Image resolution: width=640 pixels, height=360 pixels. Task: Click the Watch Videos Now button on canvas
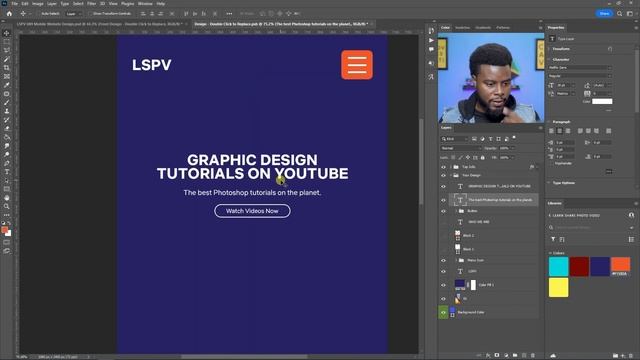252,211
